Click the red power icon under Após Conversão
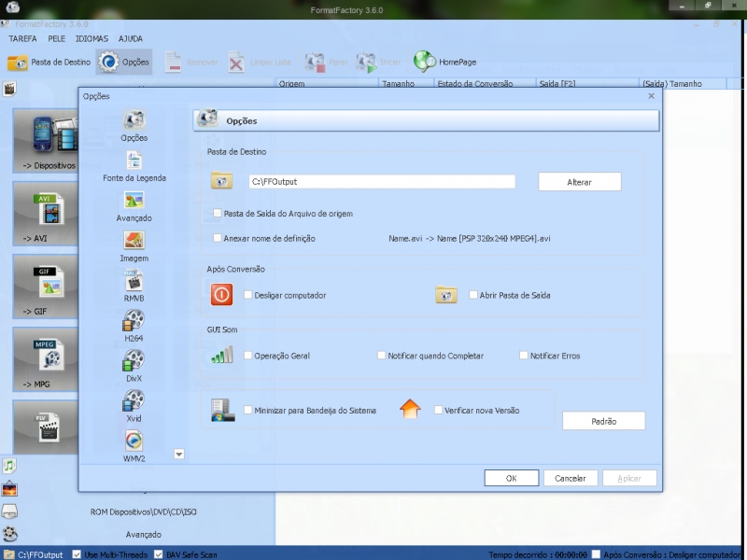The image size is (747, 560). [221, 295]
